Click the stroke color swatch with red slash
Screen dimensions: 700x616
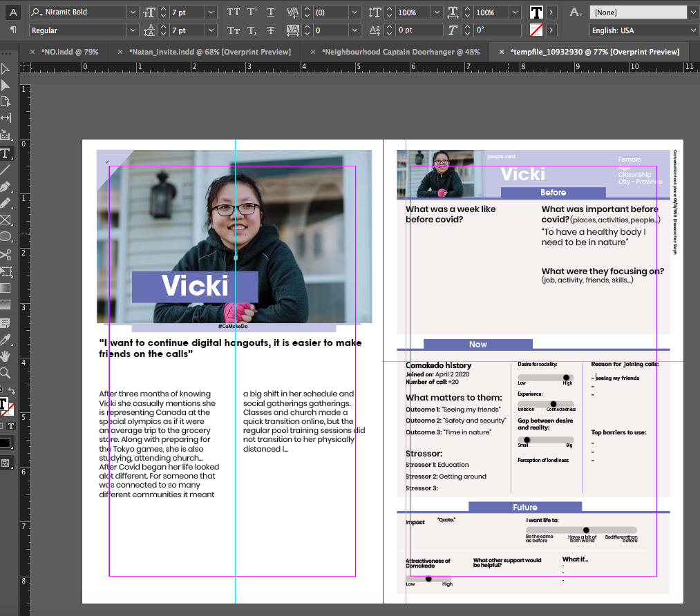click(x=536, y=30)
